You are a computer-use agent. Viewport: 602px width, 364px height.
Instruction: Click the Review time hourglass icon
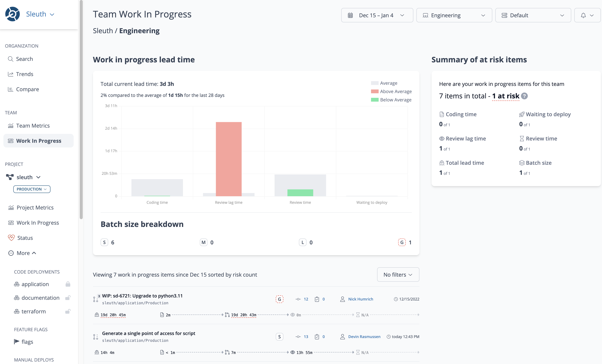[522, 138]
